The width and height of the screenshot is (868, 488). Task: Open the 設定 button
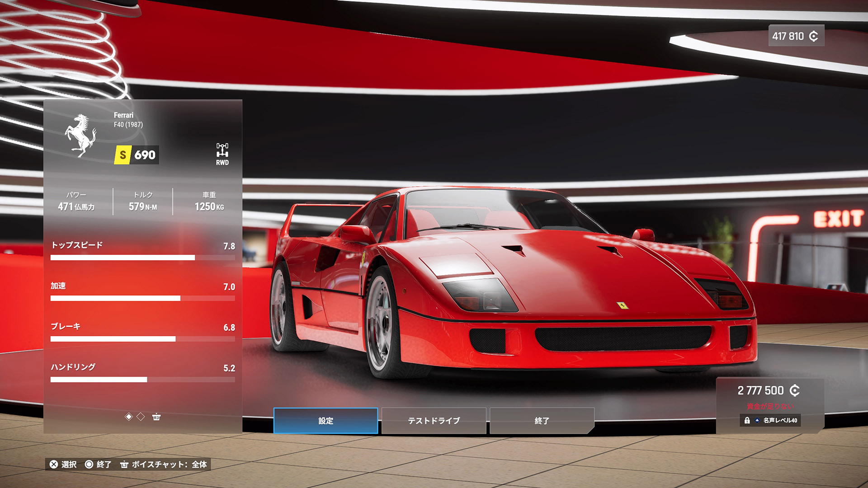pyautogui.click(x=325, y=421)
